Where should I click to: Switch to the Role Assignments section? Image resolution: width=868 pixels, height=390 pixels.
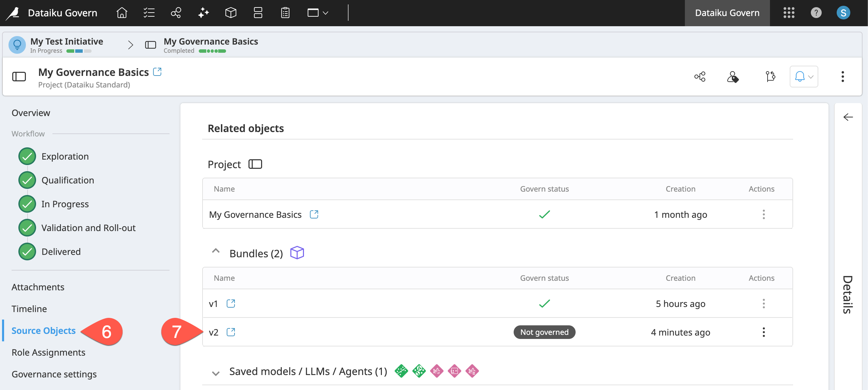[x=48, y=353]
